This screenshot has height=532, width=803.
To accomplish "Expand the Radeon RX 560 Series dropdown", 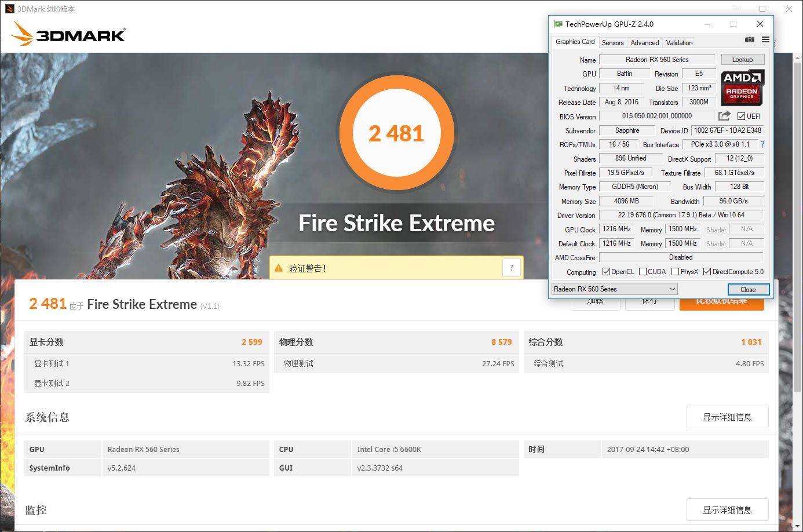I will (614, 289).
